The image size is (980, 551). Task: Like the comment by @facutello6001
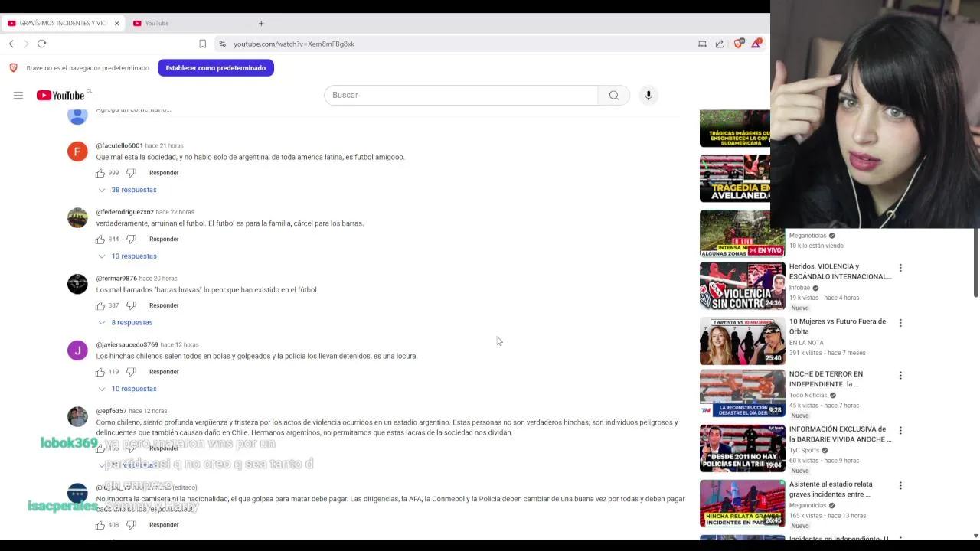coord(100,173)
